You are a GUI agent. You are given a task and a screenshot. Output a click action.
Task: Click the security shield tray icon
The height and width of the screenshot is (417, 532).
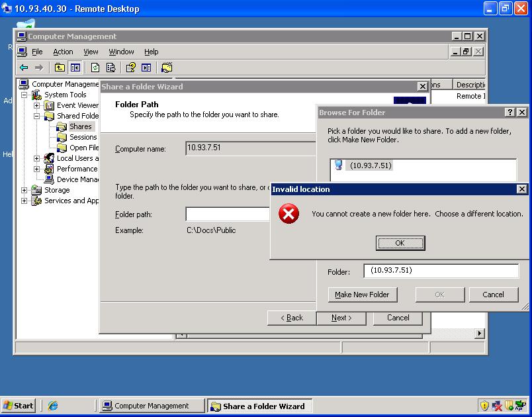[x=484, y=406]
